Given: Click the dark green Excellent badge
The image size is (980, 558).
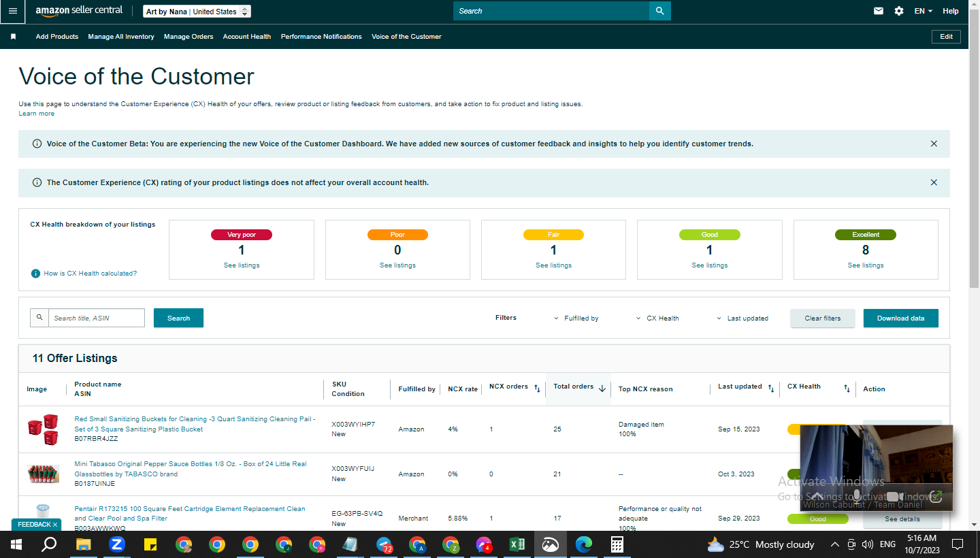Looking at the screenshot, I should (x=866, y=235).
